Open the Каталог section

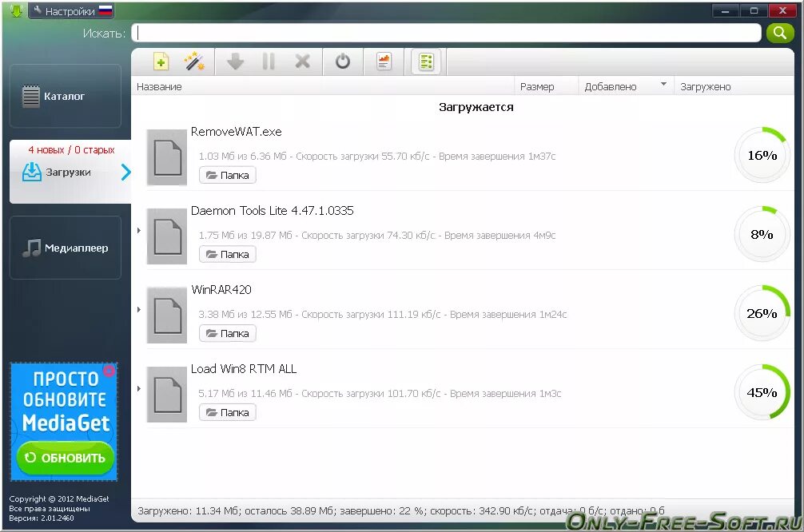tap(65, 96)
